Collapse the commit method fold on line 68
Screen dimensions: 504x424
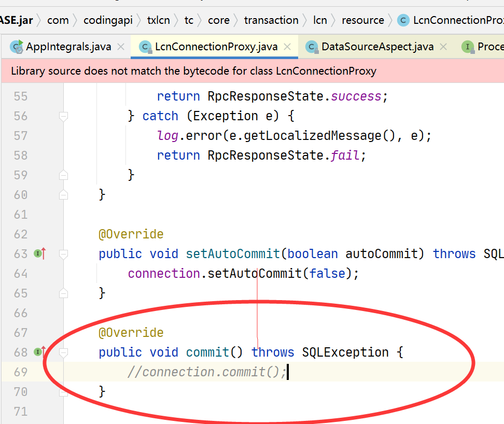(x=63, y=352)
